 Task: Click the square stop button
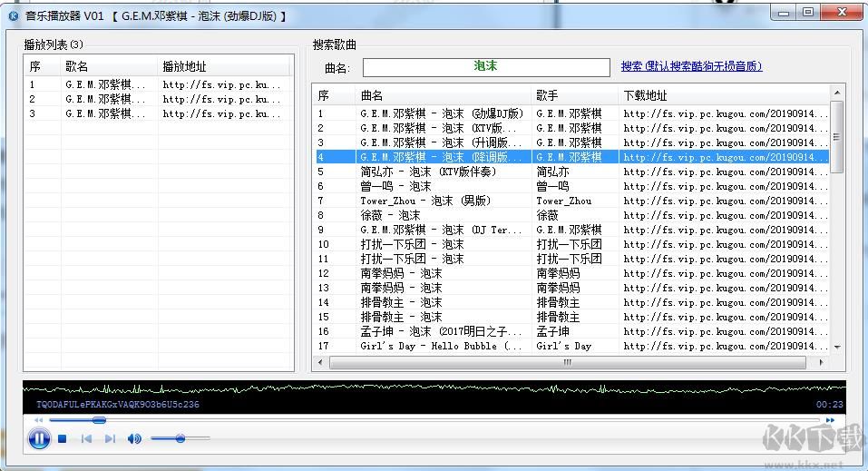[63, 439]
